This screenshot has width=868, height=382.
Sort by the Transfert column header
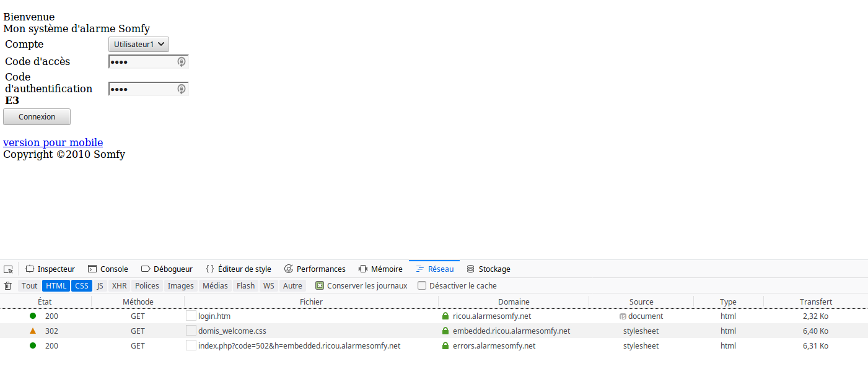(815, 302)
